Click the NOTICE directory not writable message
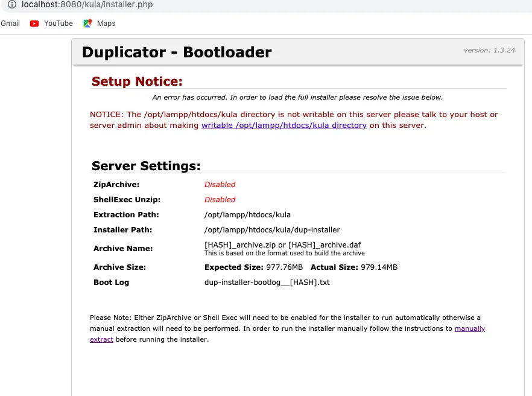This screenshot has height=396, width=532. pos(294,120)
